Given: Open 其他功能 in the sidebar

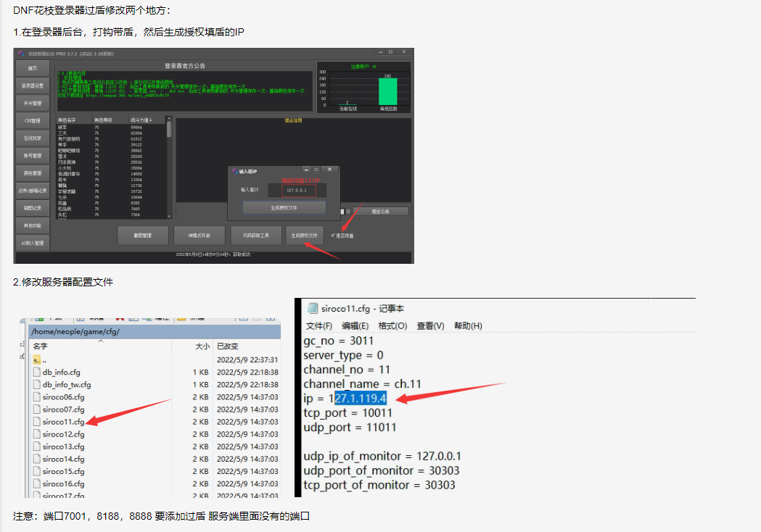Looking at the screenshot, I should 33,225.
